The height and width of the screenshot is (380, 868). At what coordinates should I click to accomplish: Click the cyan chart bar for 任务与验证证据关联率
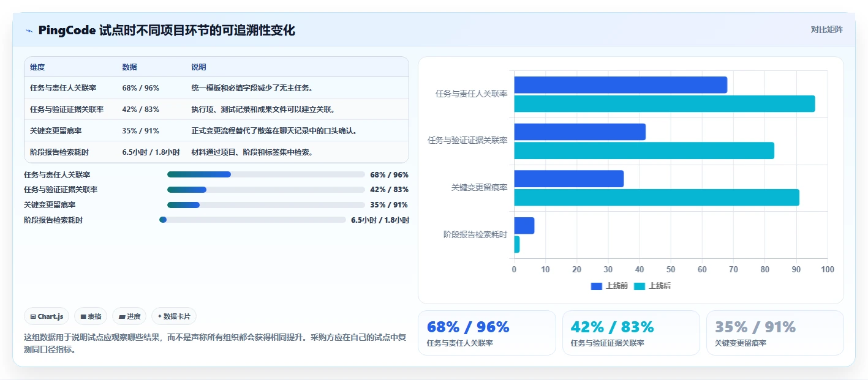(x=644, y=151)
